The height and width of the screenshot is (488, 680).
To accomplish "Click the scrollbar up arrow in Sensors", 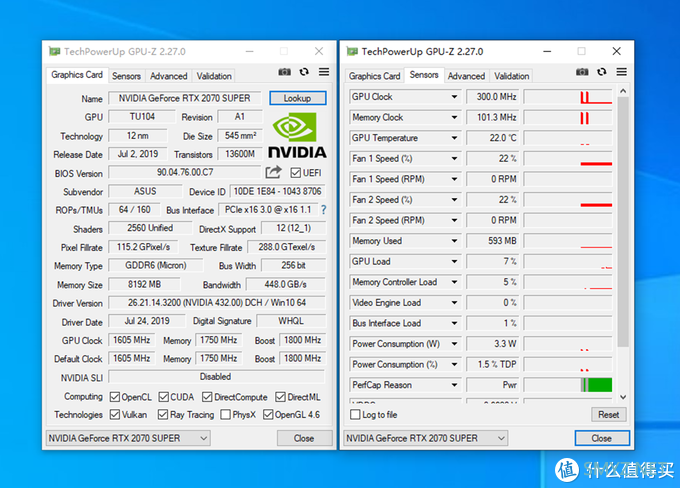I will coord(623,91).
